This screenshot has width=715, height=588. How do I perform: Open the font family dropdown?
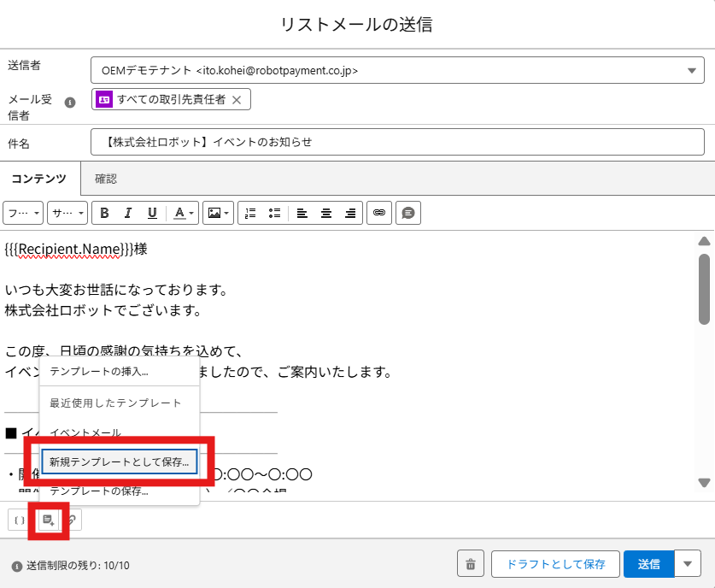[23, 213]
